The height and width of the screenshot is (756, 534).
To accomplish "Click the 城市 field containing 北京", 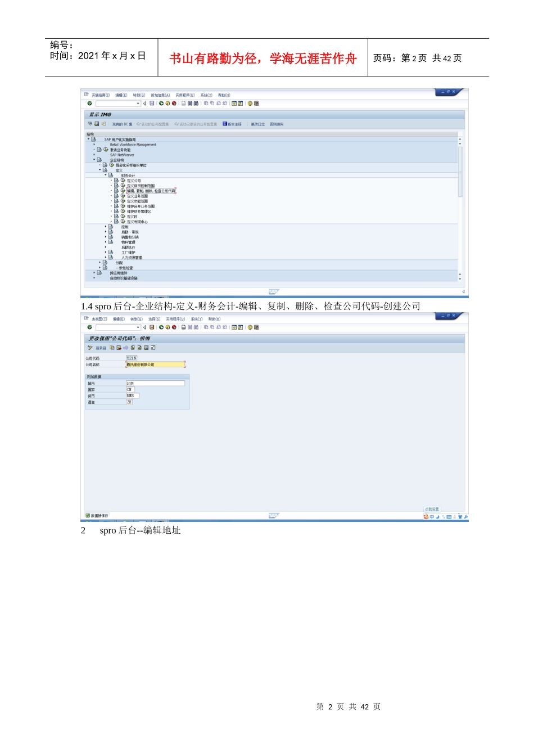I will (x=155, y=383).
